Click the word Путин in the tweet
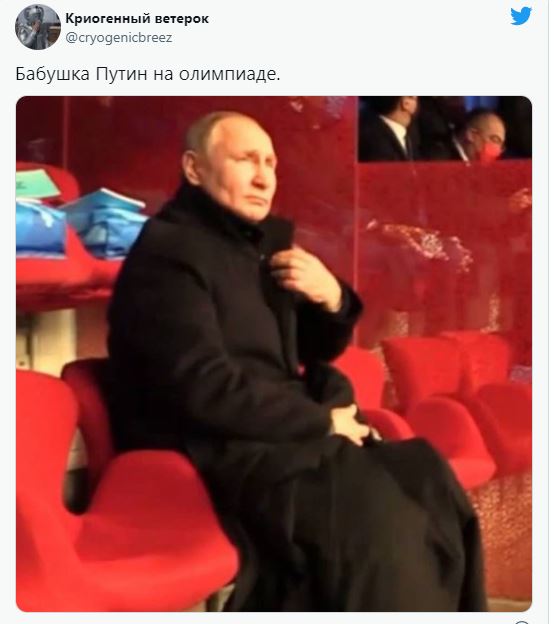The width and height of the screenshot is (556, 624). point(121,74)
